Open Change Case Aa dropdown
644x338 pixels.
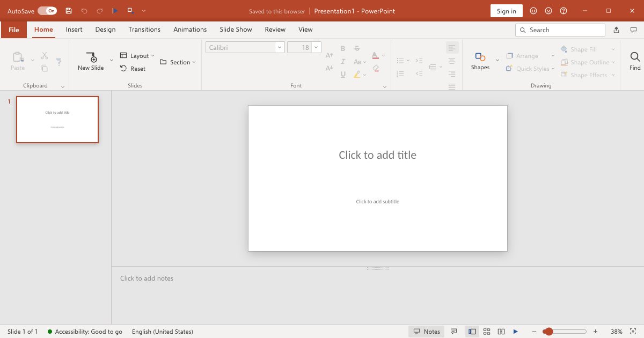click(x=360, y=62)
